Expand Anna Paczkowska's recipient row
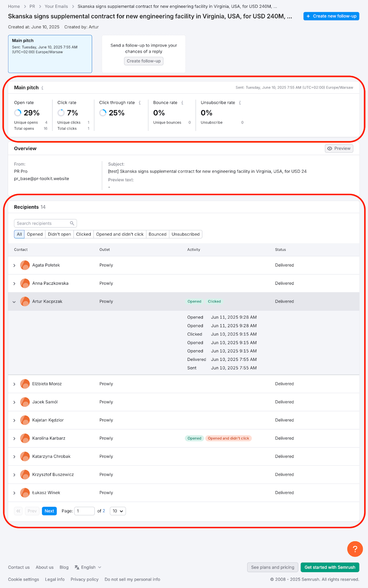Screen dimensions: 368x588 14,284
